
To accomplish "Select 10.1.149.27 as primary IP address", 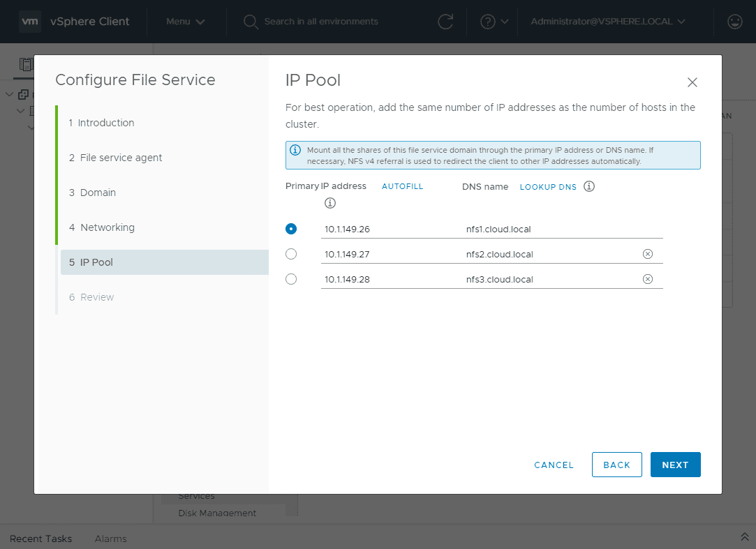I will pyautogui.click(x=291, y=254).
